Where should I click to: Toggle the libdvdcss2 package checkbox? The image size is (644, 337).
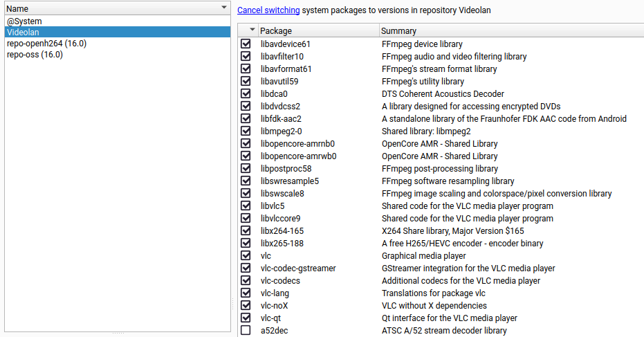click(246, 107)
